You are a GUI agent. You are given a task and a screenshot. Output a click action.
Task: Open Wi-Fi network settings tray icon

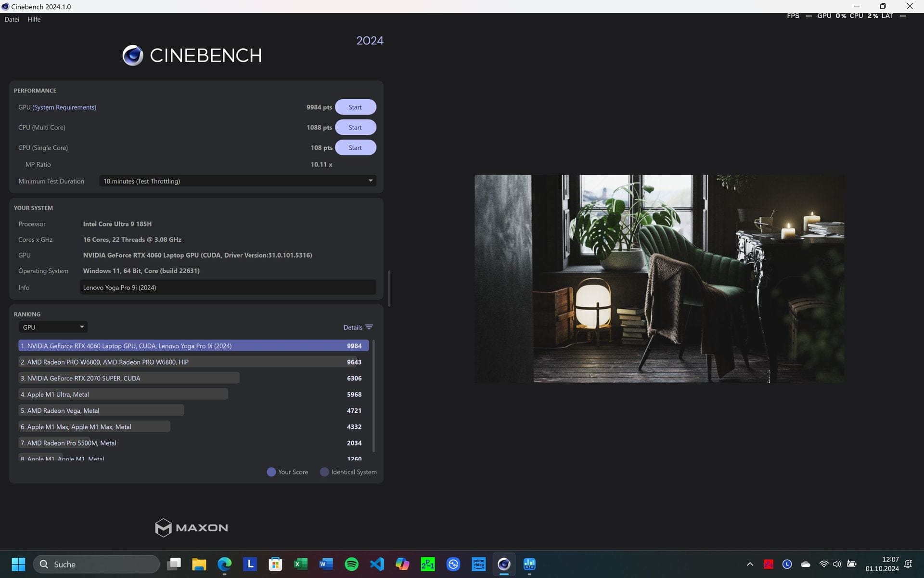[x=824, y=564]
